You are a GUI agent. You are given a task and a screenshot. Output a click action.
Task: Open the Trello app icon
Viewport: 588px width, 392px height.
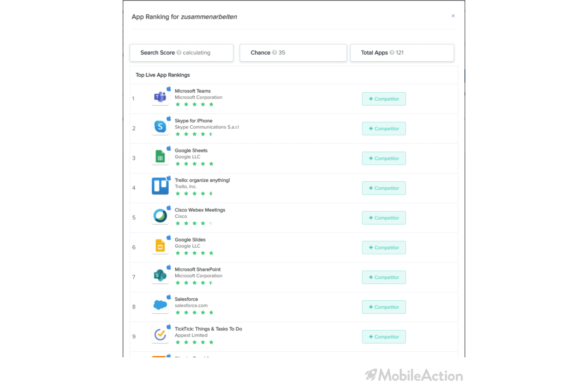coord(160,186)
